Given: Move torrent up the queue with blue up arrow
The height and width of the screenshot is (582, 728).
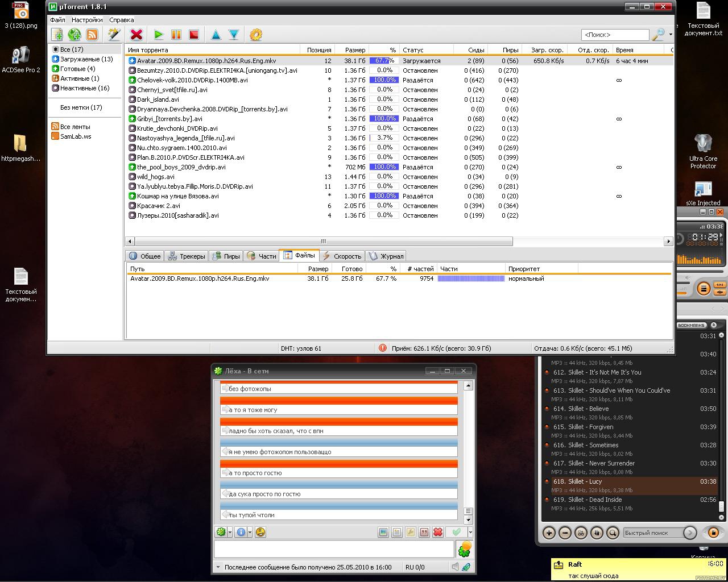Looking at the screenshot, I should [x=216, y=35].
